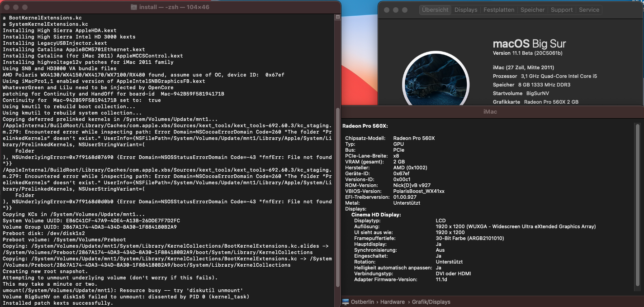Click the small marker icon atop Terminal scrollbar

(337, 17)
